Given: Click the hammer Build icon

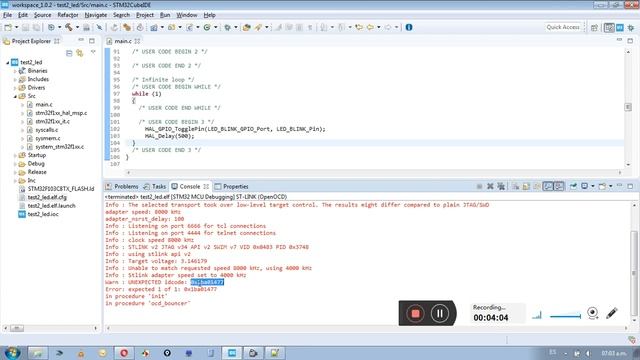Looking at the screenshot, I should (x=69, y=27).
